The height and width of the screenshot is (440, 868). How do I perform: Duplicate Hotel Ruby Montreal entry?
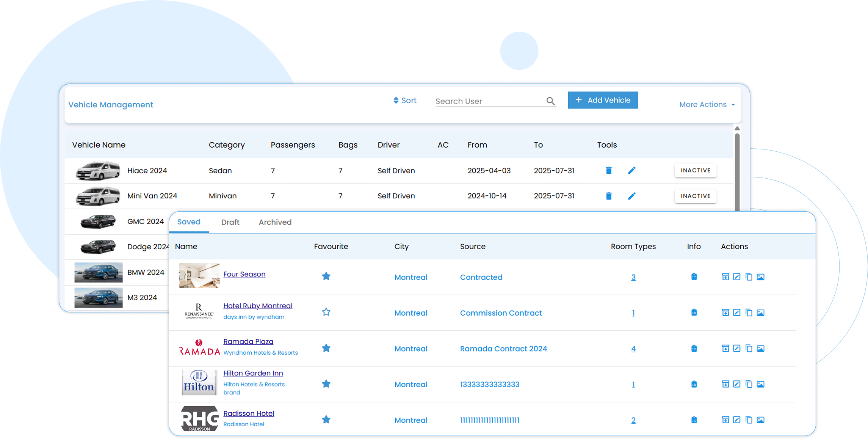(749, 313)
